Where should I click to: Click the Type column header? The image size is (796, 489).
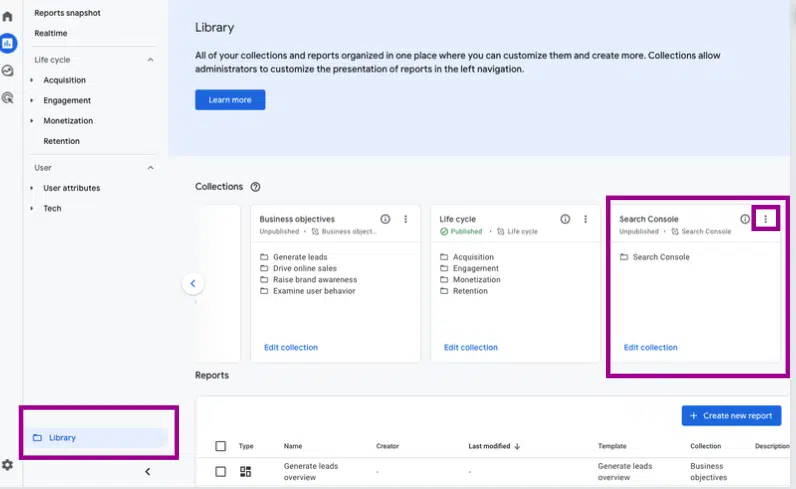tap(246, 446)
